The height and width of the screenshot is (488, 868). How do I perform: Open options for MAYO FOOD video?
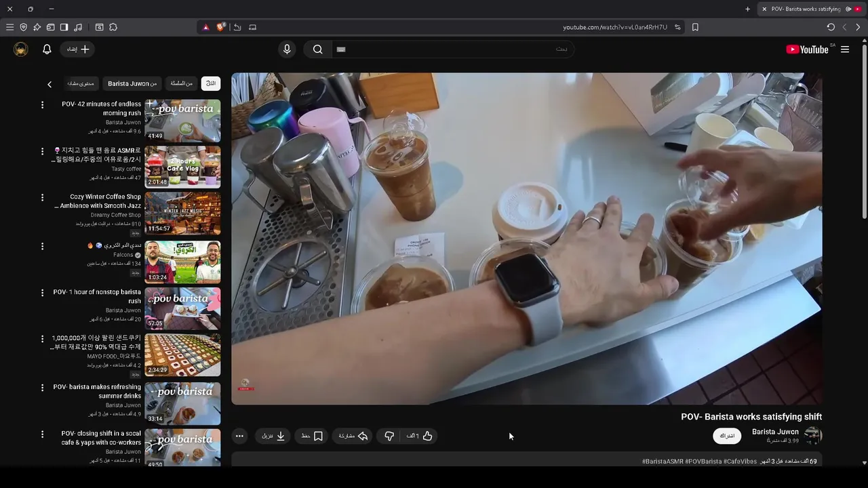[x=42, y=339]
